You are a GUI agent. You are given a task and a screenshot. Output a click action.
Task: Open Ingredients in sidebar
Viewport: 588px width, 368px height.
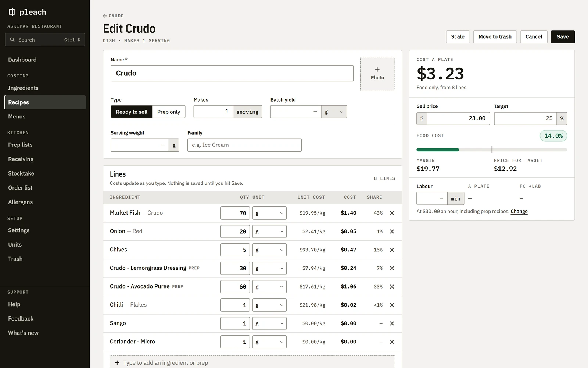coord(45,88)
